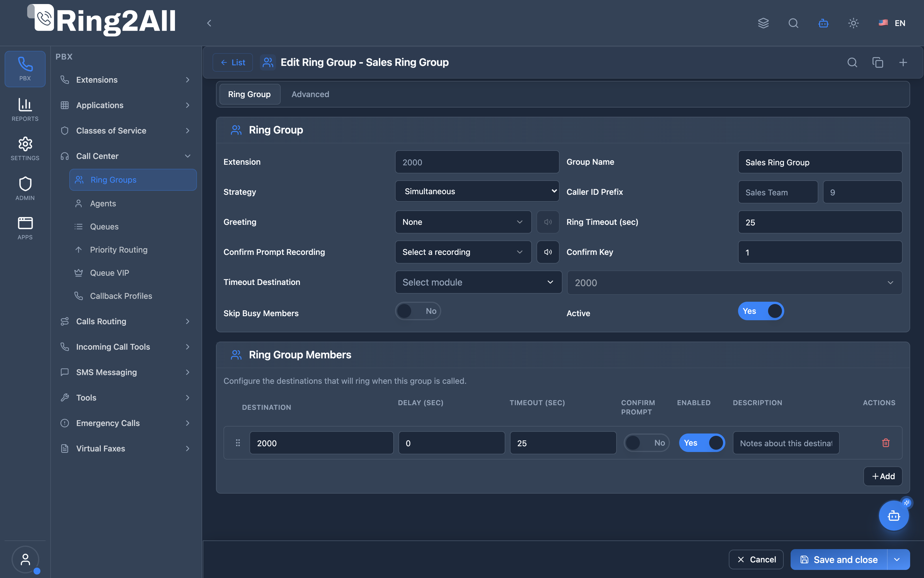Open Queues in the Call Center menu
The image size is (924, 578).
[133, 227]
